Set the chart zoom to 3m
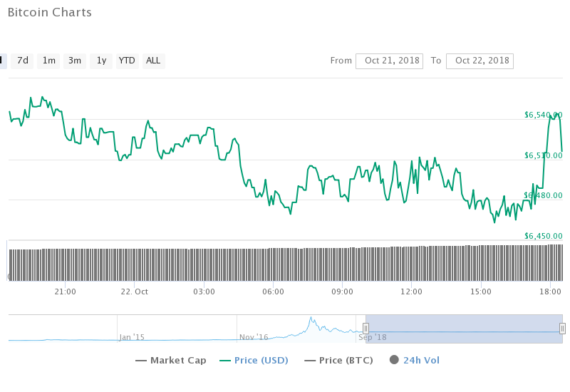The width and height of the screenshot is (570, 392). [75, 61]
